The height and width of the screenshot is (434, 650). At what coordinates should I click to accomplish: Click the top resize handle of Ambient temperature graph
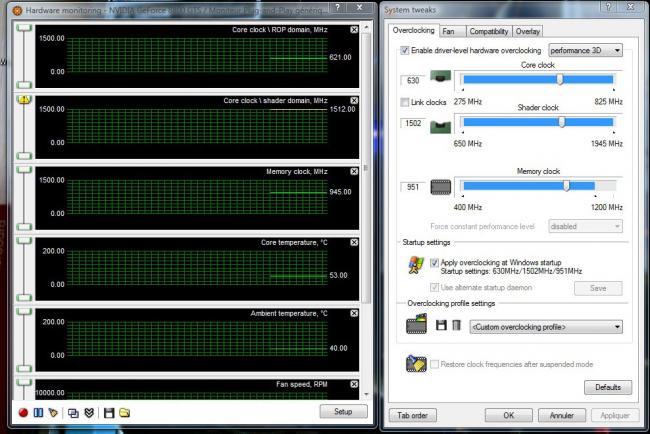pos(24,311)
